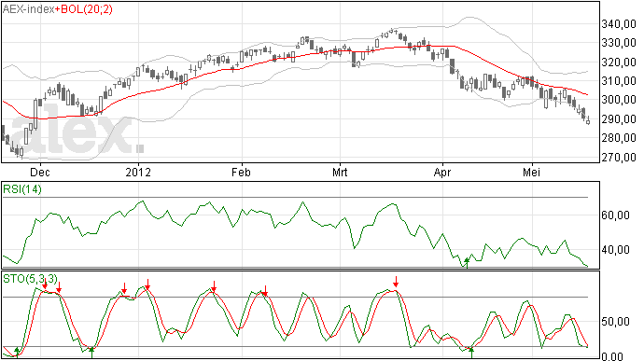This screenshot has height=361, width=644.
Task: Select the 300,00 price axis label
Action: click(x=619, y=100)
